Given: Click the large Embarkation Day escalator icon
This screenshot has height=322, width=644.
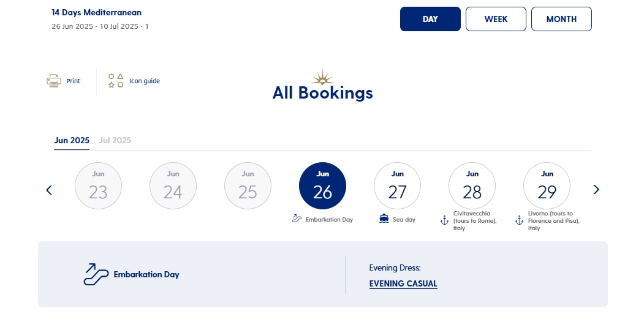Looking at the screenshot, I should 96,274.
